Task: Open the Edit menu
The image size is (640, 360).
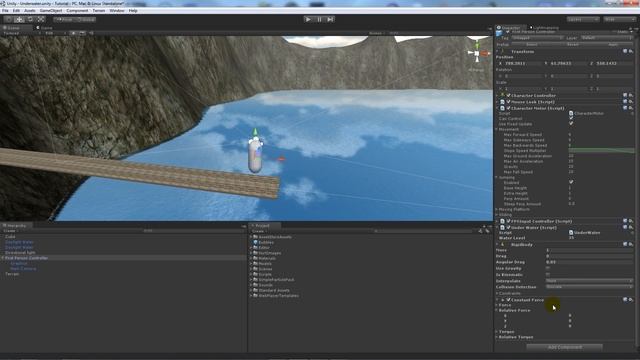Action: click(x=16, y=11)
